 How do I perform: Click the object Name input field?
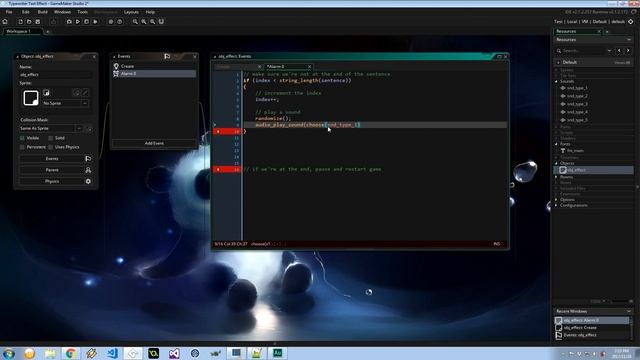point(56,75)
